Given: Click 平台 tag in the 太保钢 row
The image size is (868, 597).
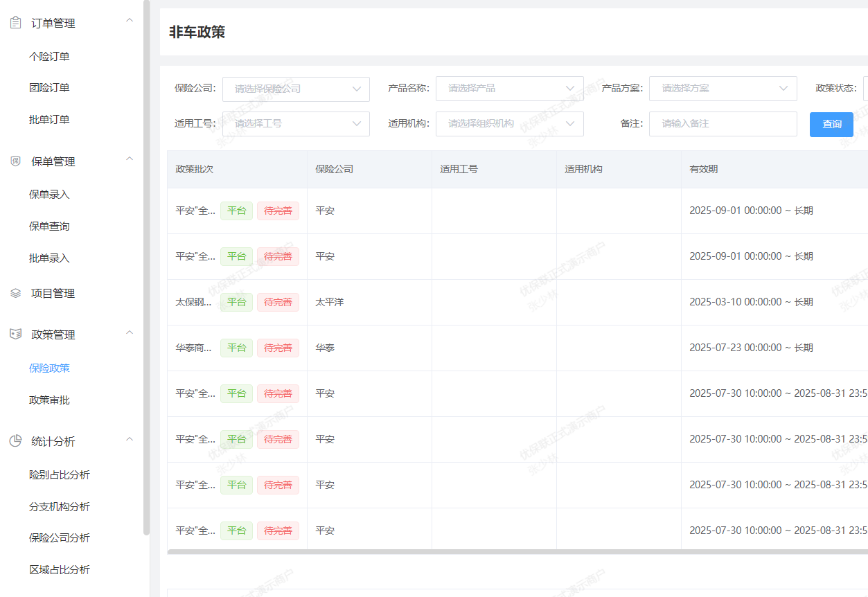Looking at the screenshot, I should point(237,303).
